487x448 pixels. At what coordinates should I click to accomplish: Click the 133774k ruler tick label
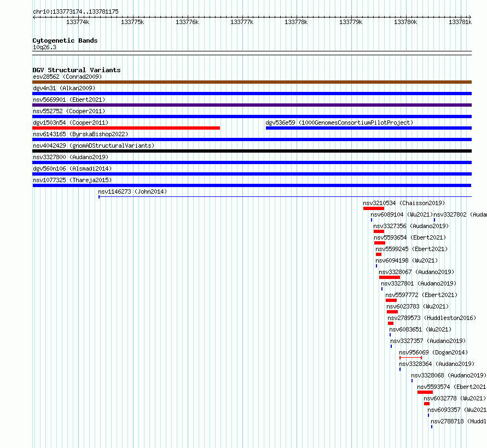(x=78, y=22)
